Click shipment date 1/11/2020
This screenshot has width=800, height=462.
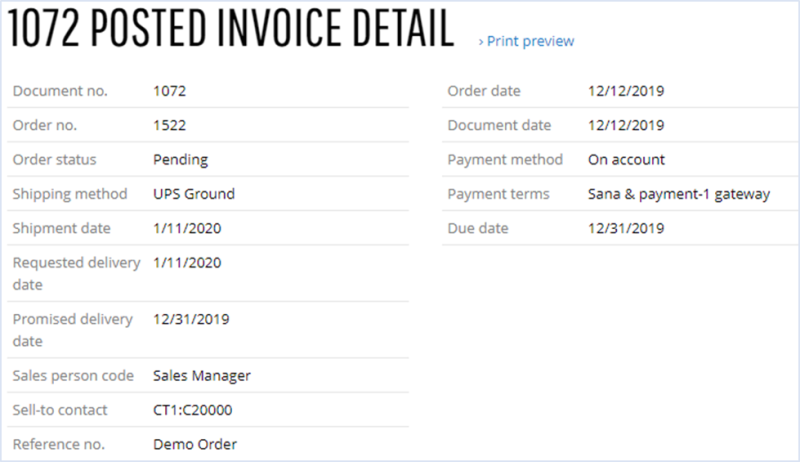[x=187, y=228]
